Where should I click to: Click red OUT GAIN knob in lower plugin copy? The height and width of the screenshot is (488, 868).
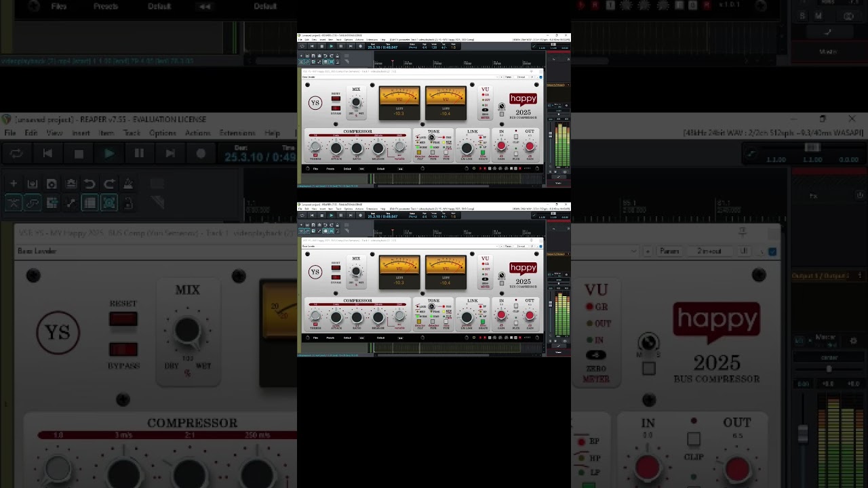(530, 316)
